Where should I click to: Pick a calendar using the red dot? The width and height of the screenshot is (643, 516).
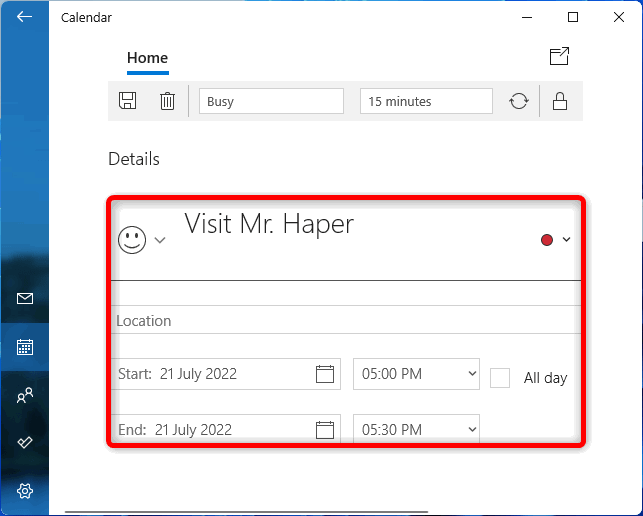tap(547, 240)
